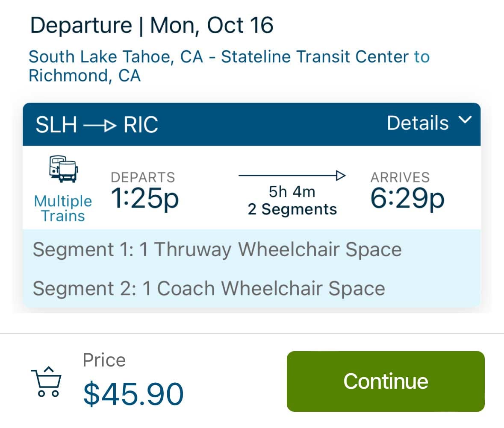Open the Details view of the itinerary
Viewport: 504px width, 428px height.
(418, 123)
